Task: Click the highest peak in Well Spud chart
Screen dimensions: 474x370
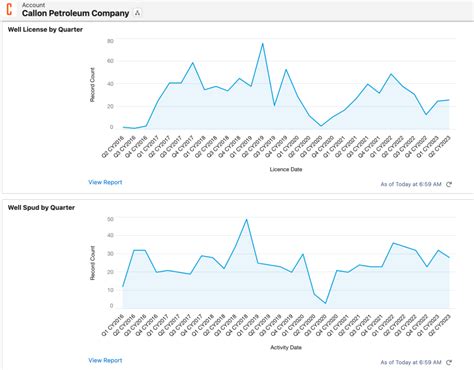Action: pyautogui.click(x=247, y=220)
